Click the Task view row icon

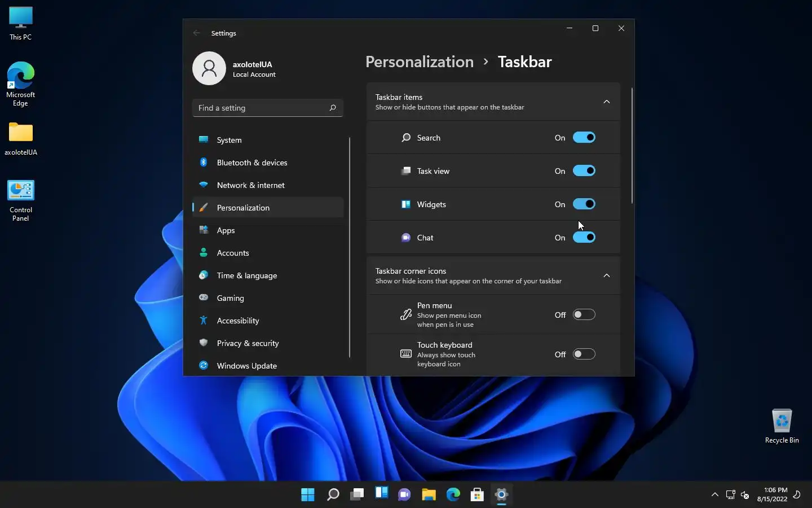[406, 170]
